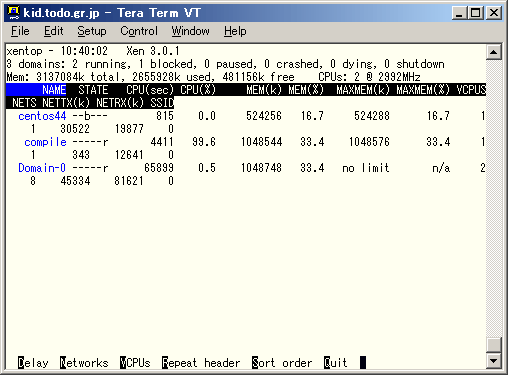The image size is (508, 375).
Task: Click the Tera Term title bar icon
Action: (13, 13)
